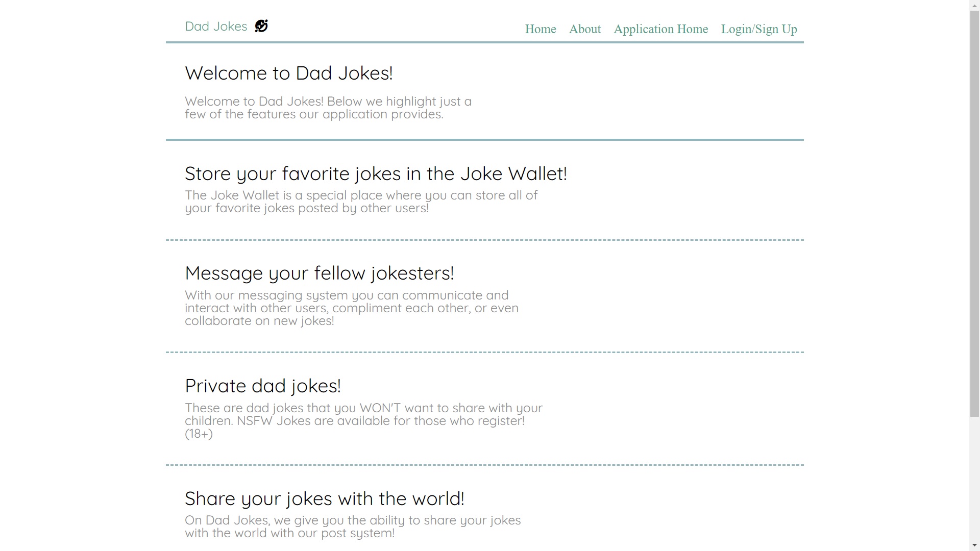The image size is (980, 551).
Task: Click the empty scrollbar track below the thumb
Action: [974, 480]
